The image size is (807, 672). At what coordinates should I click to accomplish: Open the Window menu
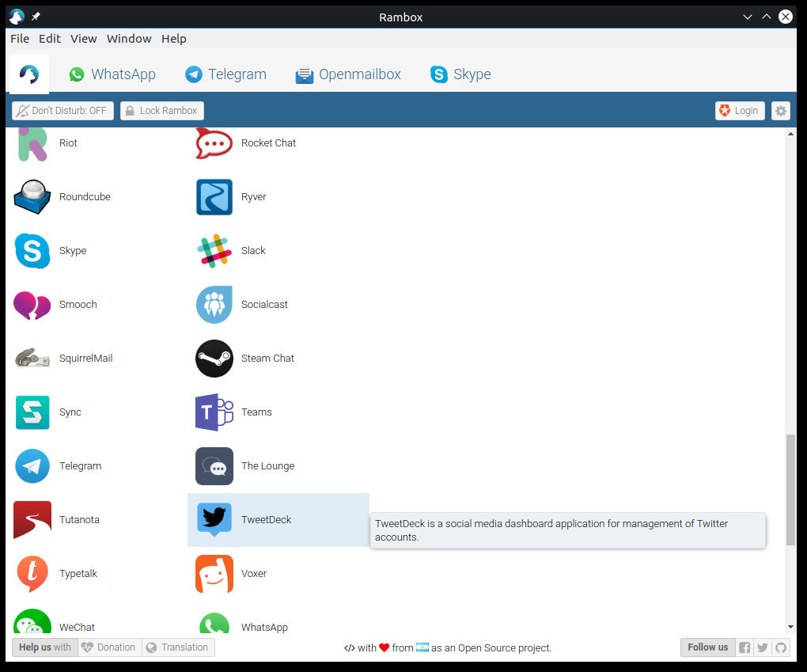click(129, 39)
